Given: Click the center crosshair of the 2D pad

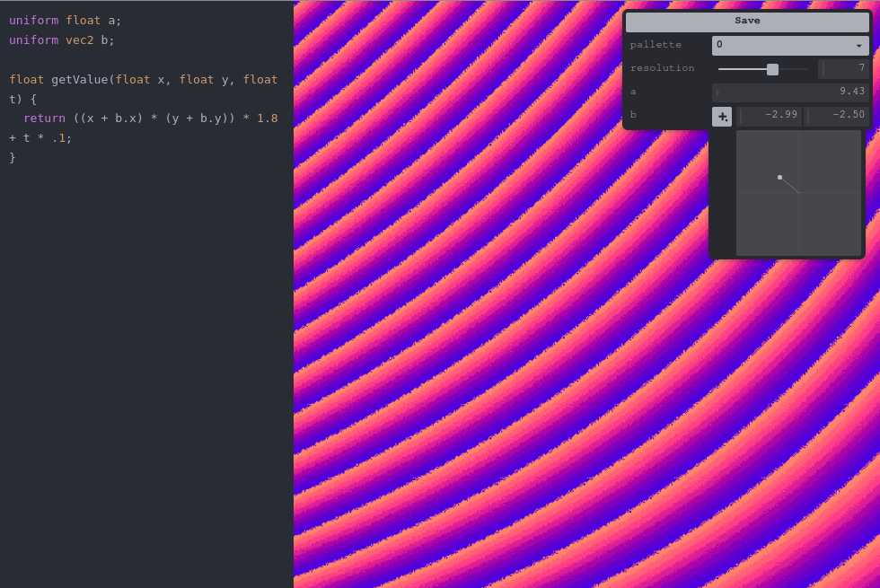Looking at the screenshot, I should pyautogui.click(x=799, y=193).
